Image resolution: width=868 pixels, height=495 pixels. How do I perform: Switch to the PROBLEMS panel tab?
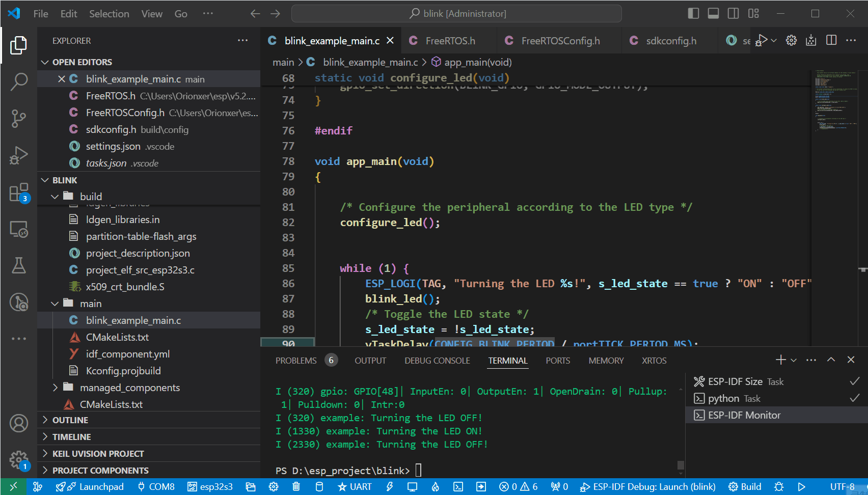tap(306, 361)
